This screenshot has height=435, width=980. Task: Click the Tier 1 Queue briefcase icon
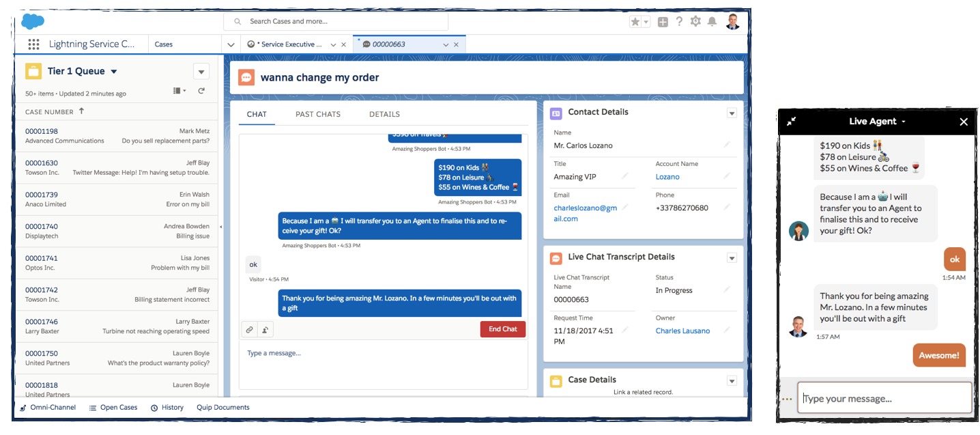pyautogui.click(x=33, y=71)
